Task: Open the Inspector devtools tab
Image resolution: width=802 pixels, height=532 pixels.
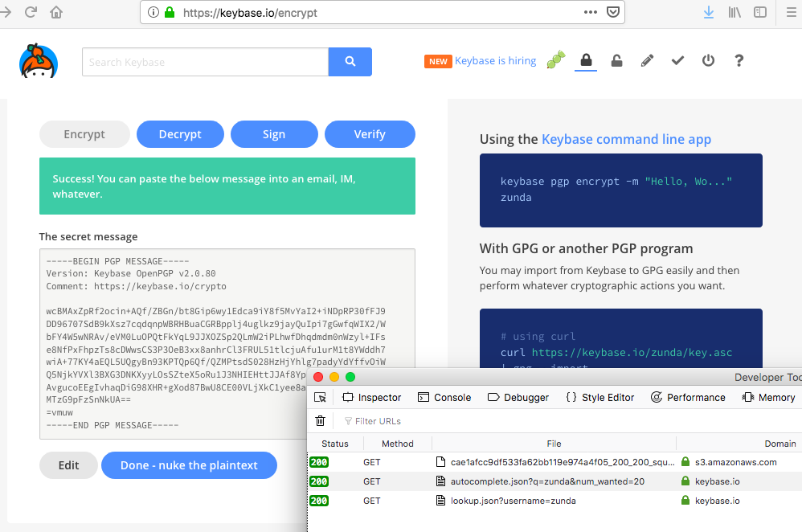Action: coord(372,398)
